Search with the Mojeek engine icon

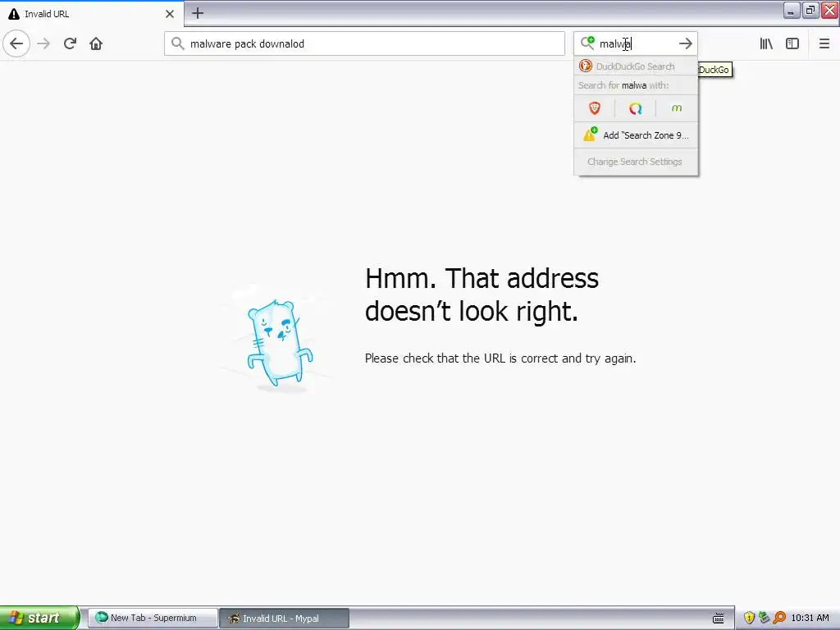point(677,108)
